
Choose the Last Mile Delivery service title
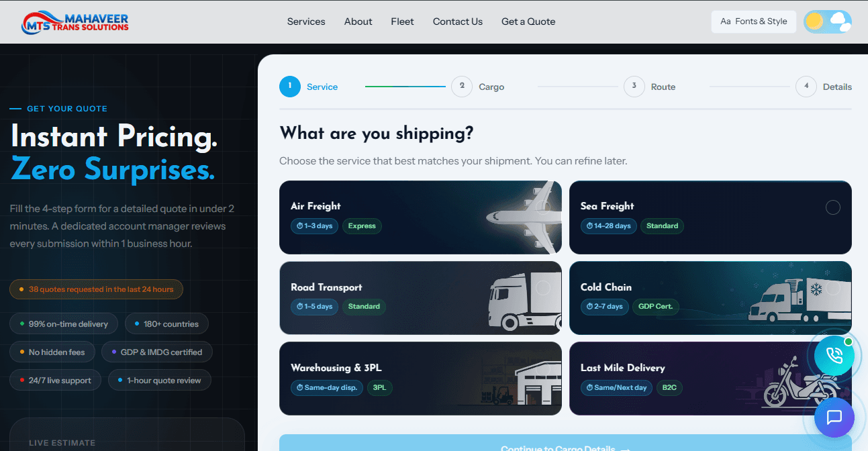pyautogui.click(x=623, y=368)
